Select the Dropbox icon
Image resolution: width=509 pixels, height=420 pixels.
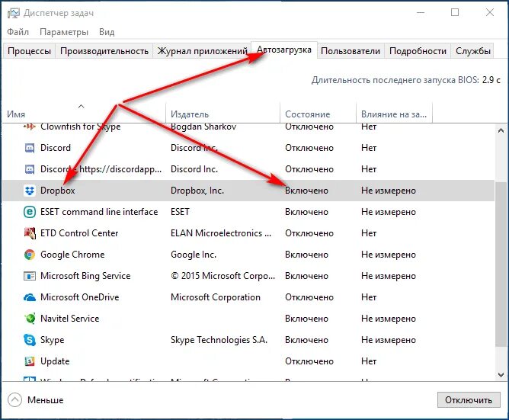pos(30,191)
